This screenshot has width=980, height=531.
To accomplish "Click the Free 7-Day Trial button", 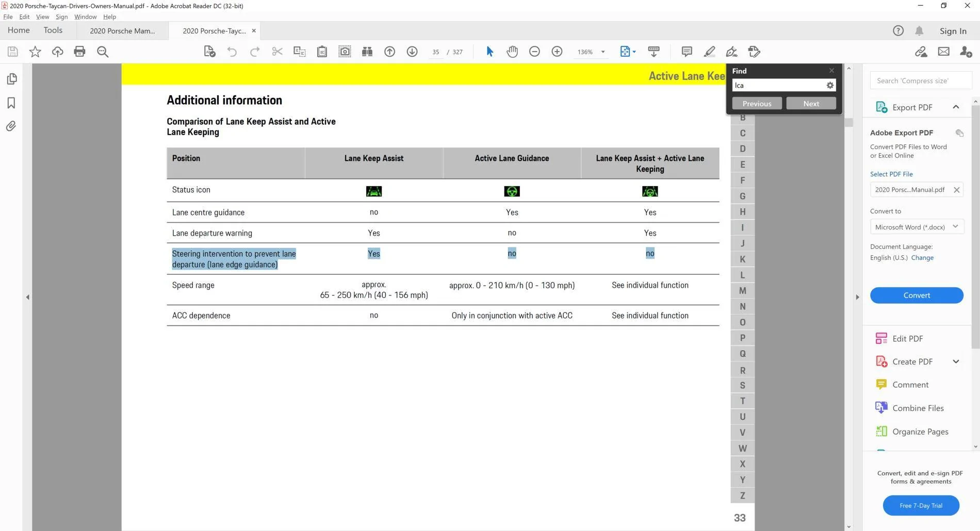I will point(921,506).
